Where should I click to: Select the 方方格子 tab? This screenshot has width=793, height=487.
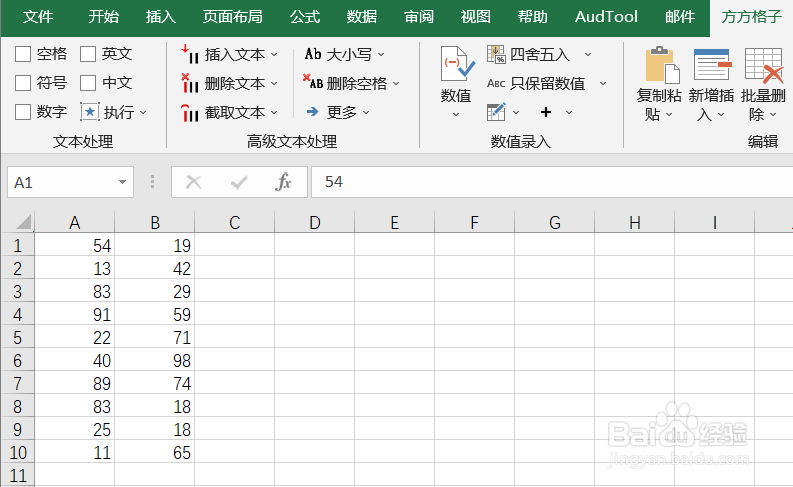(752, 17)
